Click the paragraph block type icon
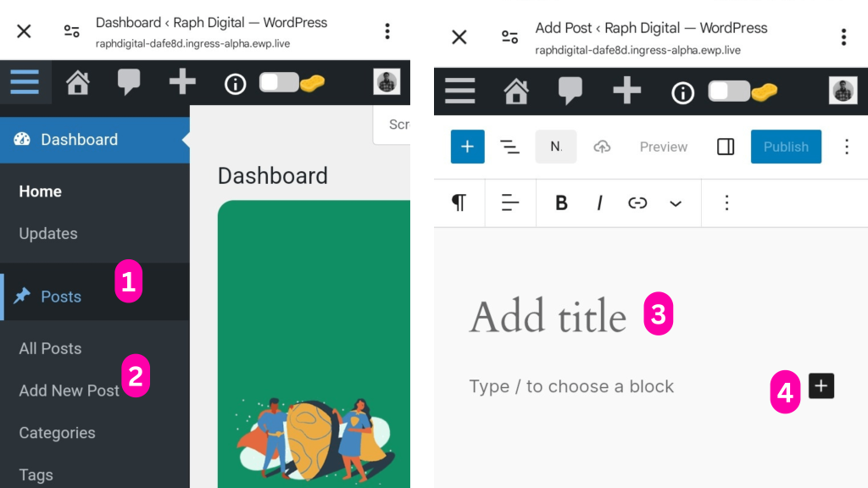 [459, 203]
